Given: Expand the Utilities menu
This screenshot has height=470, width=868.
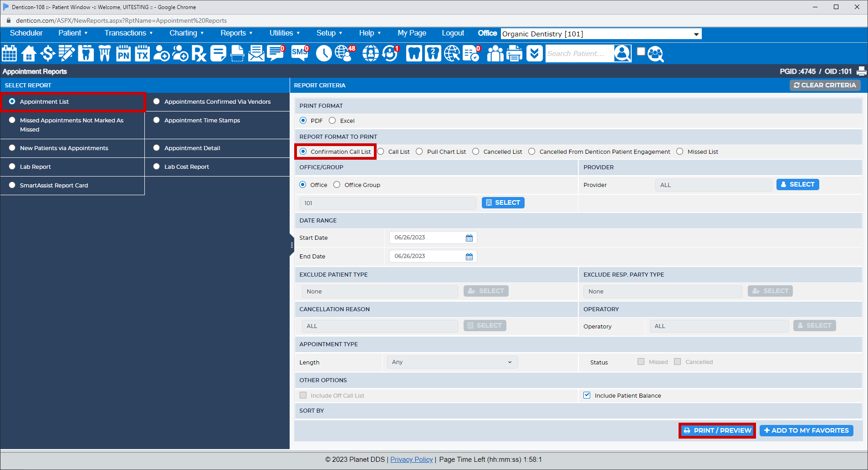Looking at the screenshot, I should click(x=285, y=33).
